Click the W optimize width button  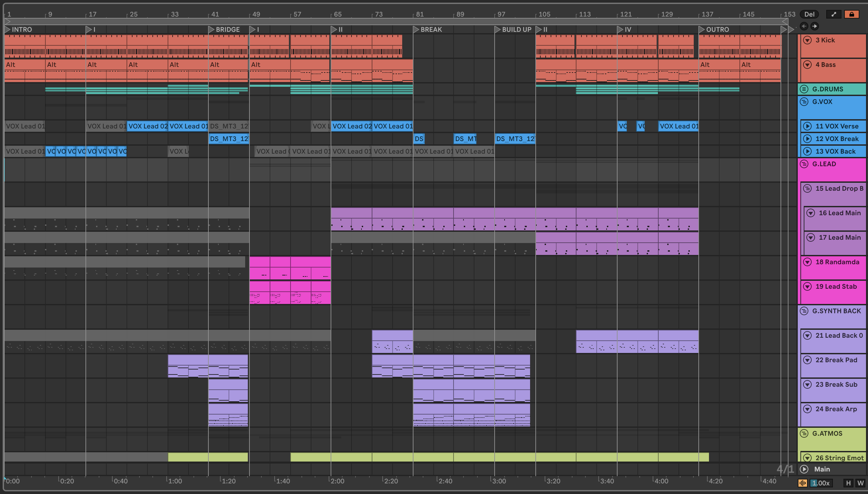[860, 483]
